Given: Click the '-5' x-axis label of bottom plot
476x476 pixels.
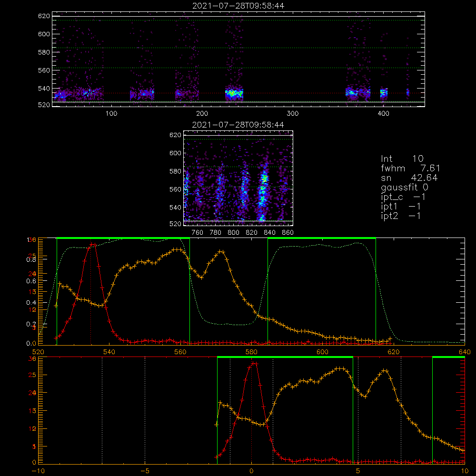Looking at the screenshot, I should pyautogui.click(x=145, y=471).
